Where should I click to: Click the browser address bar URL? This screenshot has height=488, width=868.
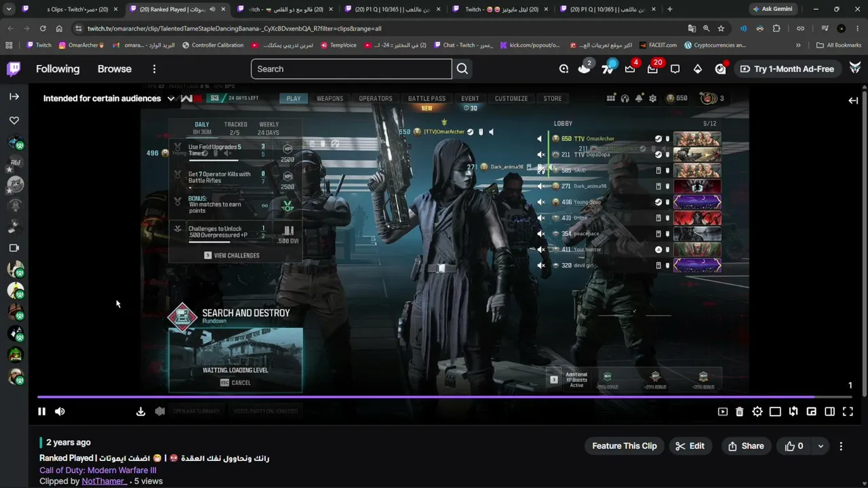[234, 28]
